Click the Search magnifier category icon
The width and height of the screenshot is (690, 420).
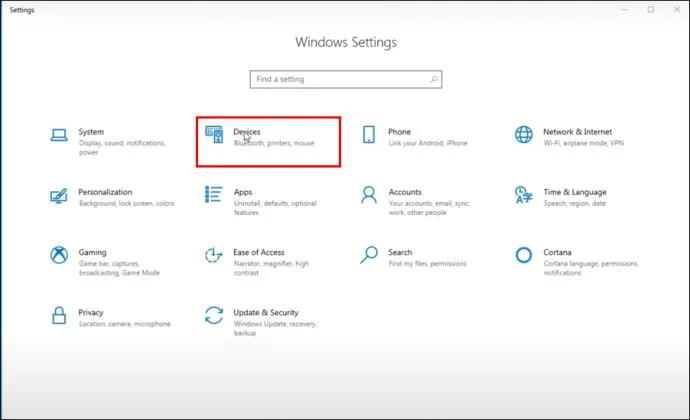click(369, 255)
